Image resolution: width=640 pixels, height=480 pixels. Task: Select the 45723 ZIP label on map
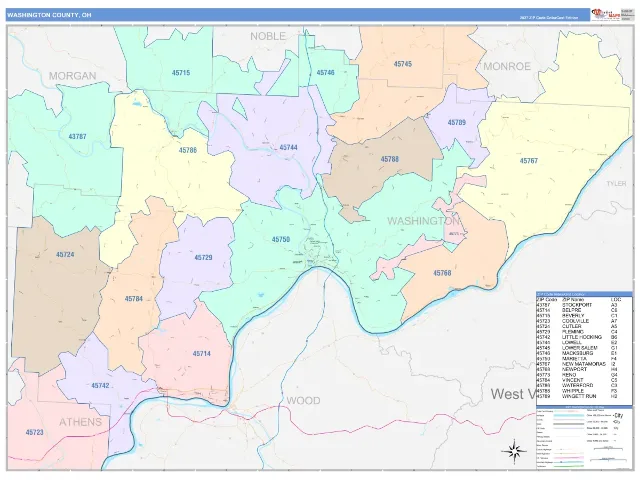[34, 432]
